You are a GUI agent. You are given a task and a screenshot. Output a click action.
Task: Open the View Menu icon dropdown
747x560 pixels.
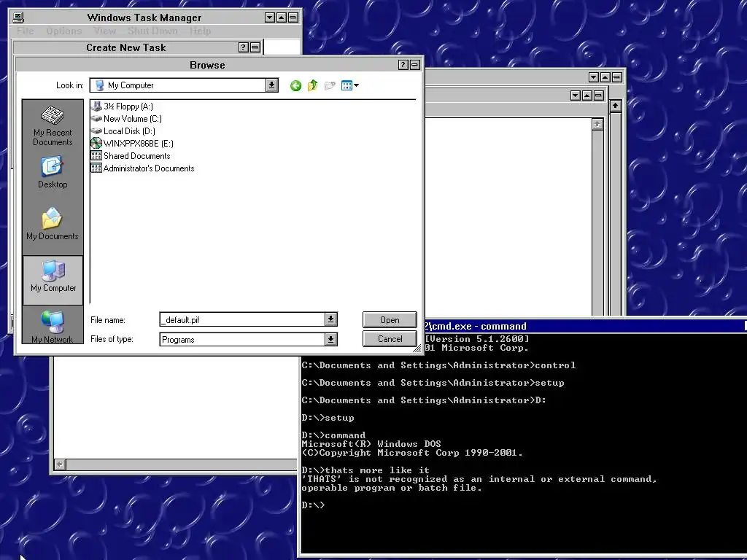point(350,86)
